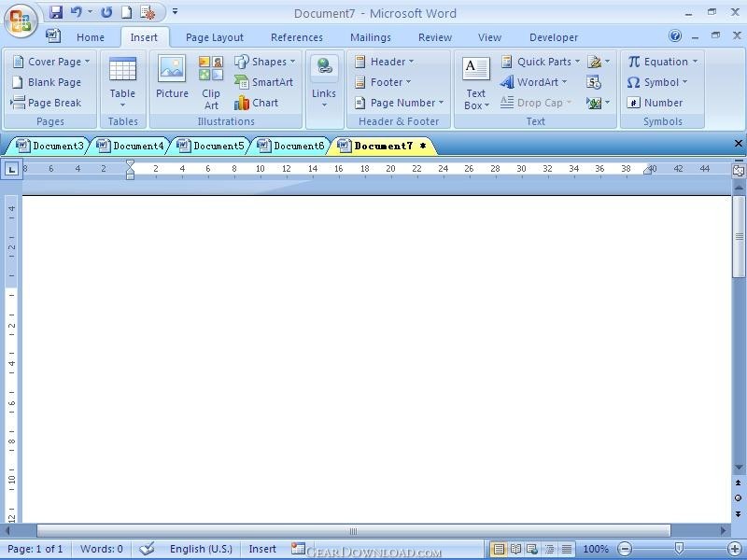Open the Developer tab

pyautogui.click(x=553, y=37)
